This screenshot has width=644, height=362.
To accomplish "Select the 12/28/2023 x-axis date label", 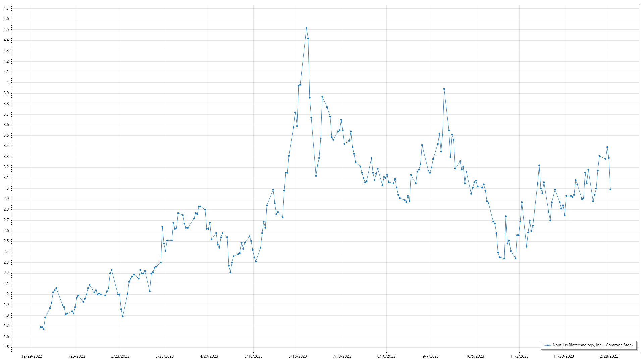I will (x=608, y=356).
